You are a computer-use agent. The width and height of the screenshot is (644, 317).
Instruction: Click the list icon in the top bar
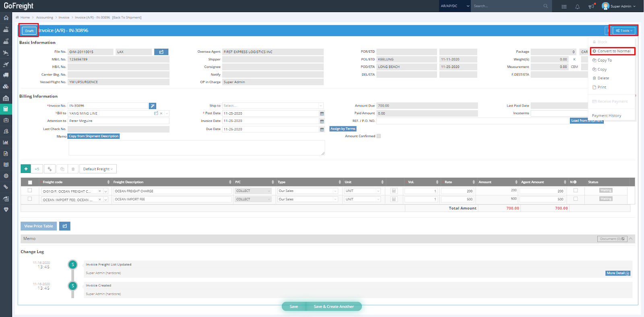[564, 6]
